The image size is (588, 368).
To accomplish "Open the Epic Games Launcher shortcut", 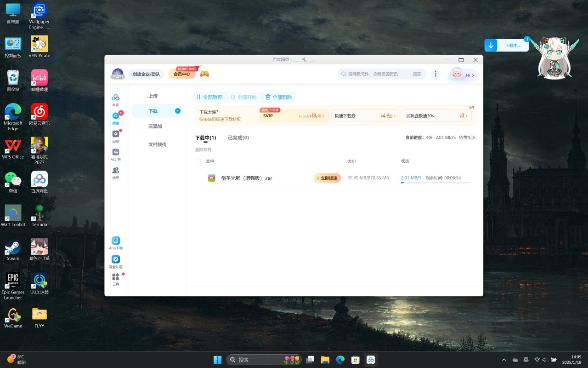I will [13, 286].
